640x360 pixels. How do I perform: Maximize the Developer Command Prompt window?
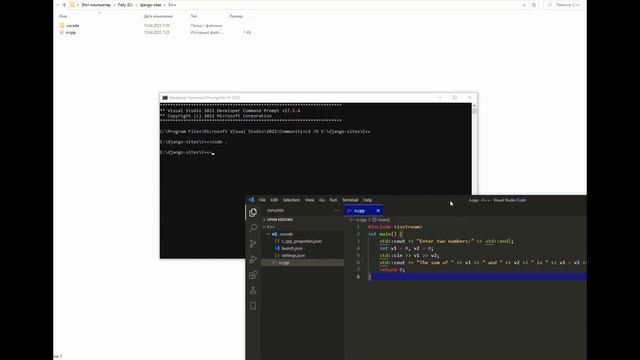point(455,98)
